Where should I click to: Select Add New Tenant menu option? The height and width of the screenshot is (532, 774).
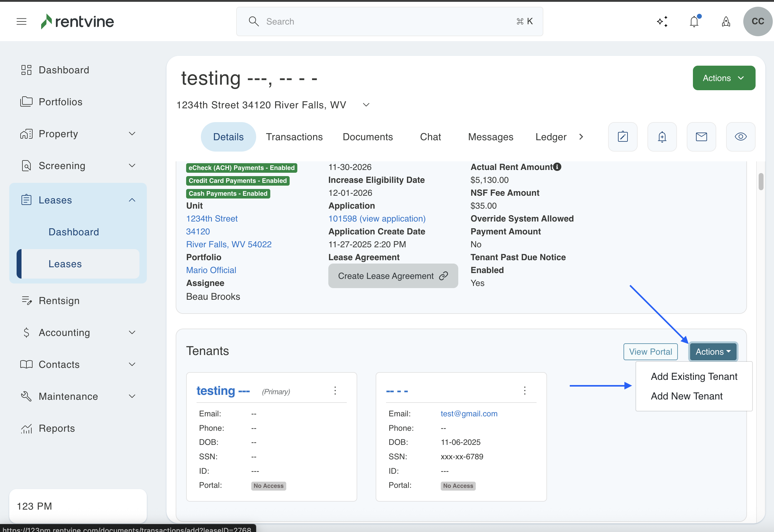point(686,396)
